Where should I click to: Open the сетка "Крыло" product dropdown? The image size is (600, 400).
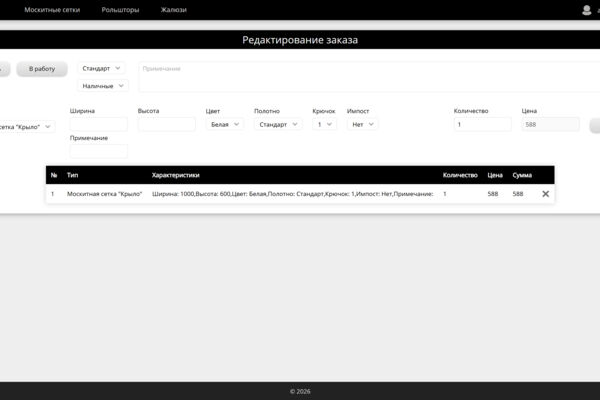(26, 127)
